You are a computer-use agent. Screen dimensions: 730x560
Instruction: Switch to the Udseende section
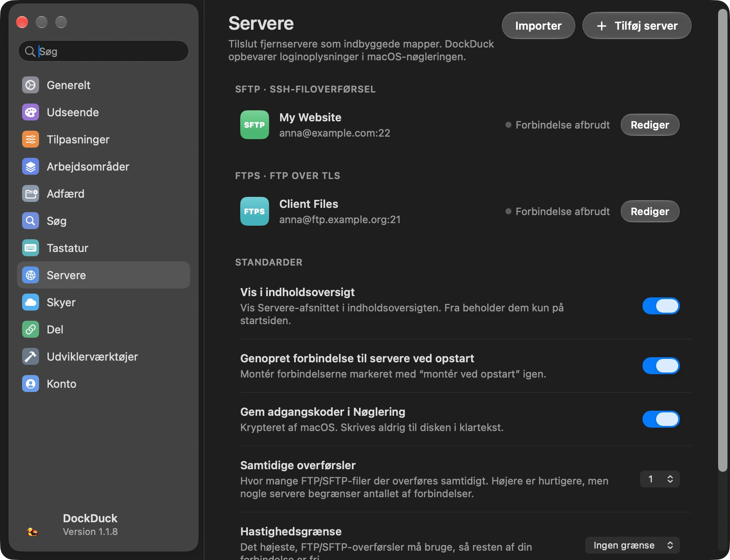[x=104, y=112]
